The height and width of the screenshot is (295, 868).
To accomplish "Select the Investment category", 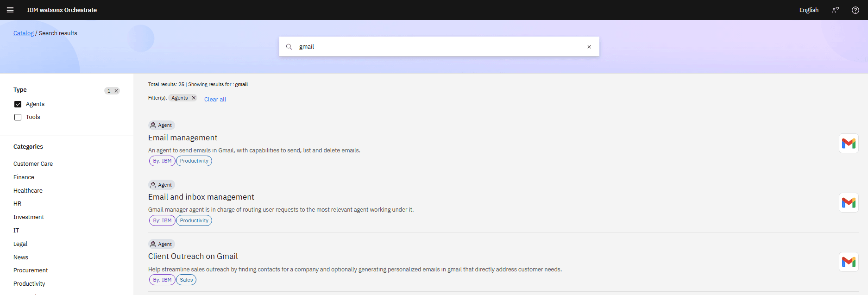I will click(28, 217).
